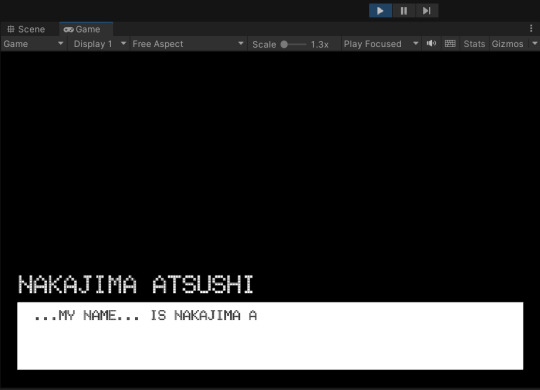The width and height of the screenshot is (540, 390).
Task: Click the NAKAJIMA ATSUSHI name label
Action: click(136, 285)
